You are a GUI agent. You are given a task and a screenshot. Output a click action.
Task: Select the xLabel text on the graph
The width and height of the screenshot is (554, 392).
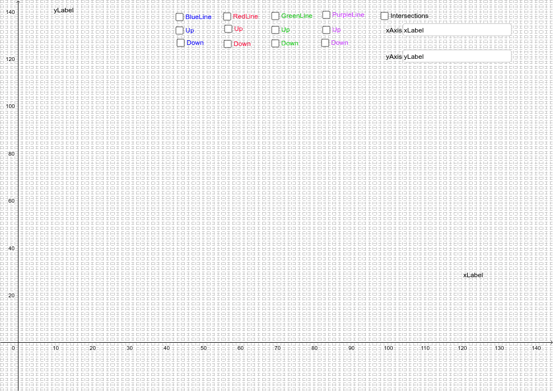[x=473, y=275]
